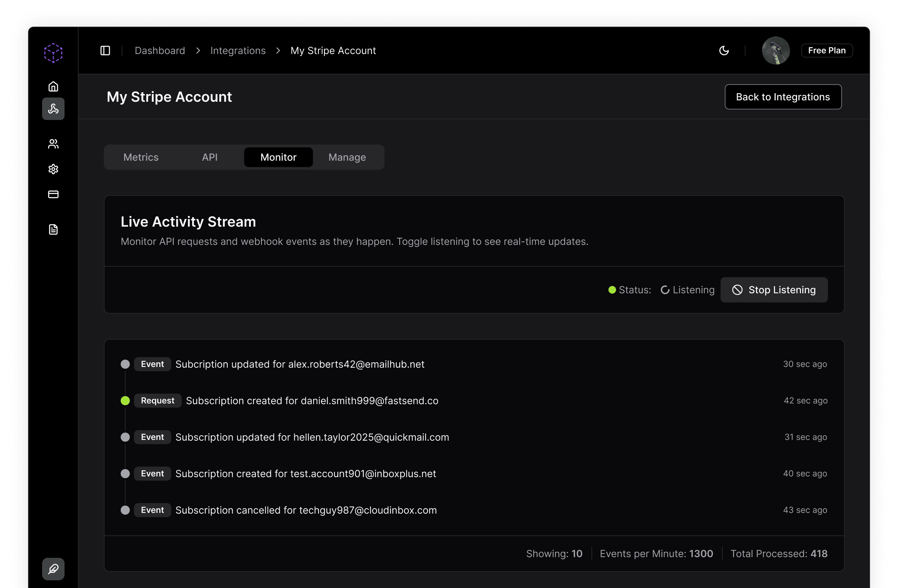Image resolution: width=903 pixels, height=588 pixels.
Task: Select the Monitor tab
Action: click(279, 157)
